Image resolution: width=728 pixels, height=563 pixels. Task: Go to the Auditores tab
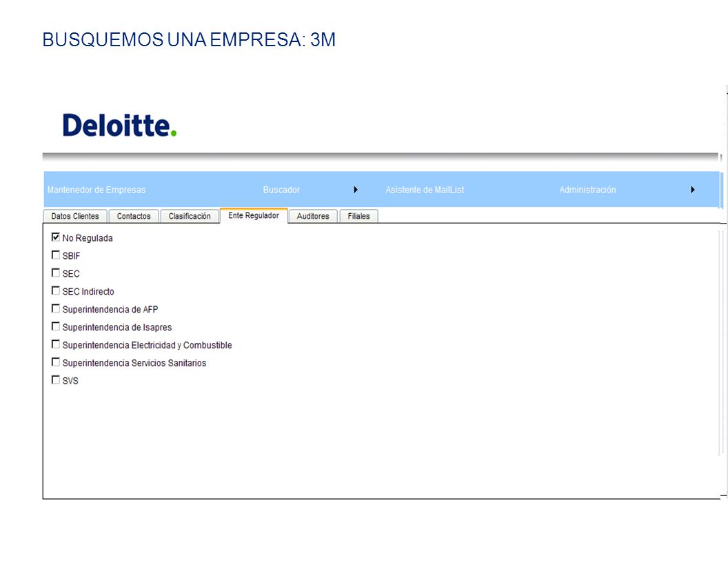point(313,216)
